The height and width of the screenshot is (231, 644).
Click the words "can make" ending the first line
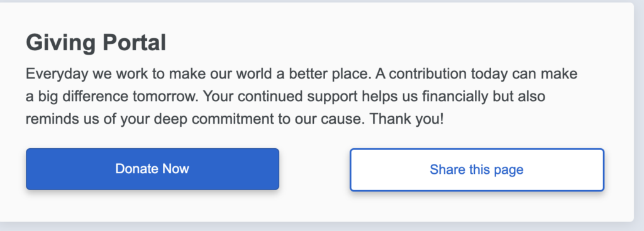tap(545, 74)
